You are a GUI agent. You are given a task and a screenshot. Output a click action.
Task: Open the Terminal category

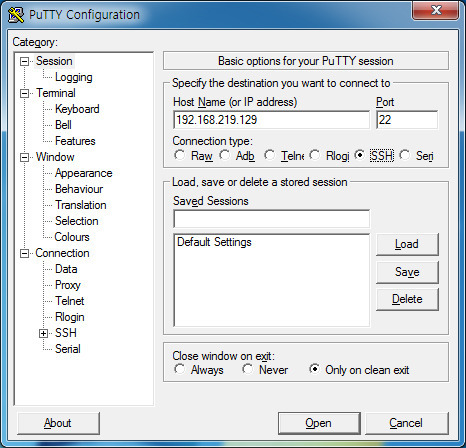[56, 93]
